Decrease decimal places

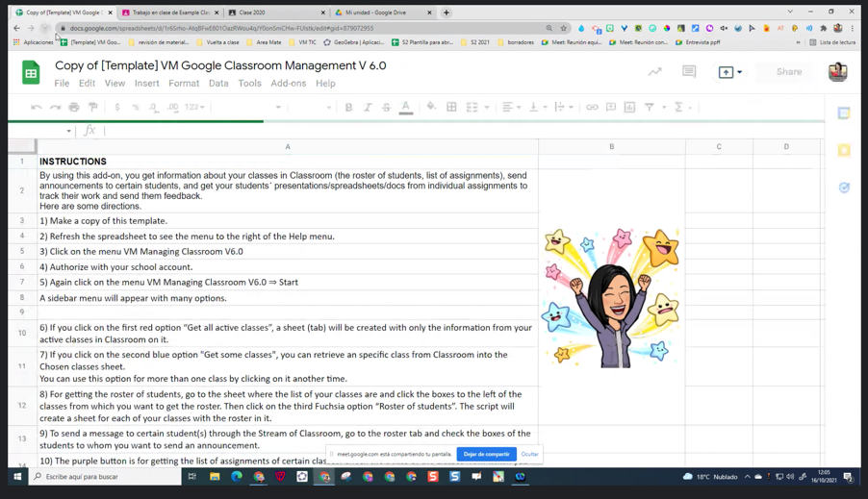[x=153, y=108]
